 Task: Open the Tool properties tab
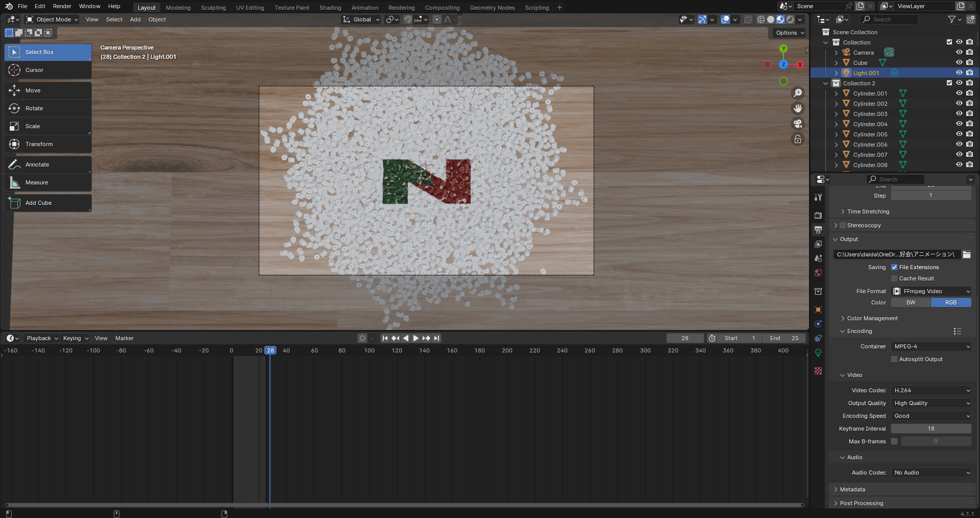[818, 197]
